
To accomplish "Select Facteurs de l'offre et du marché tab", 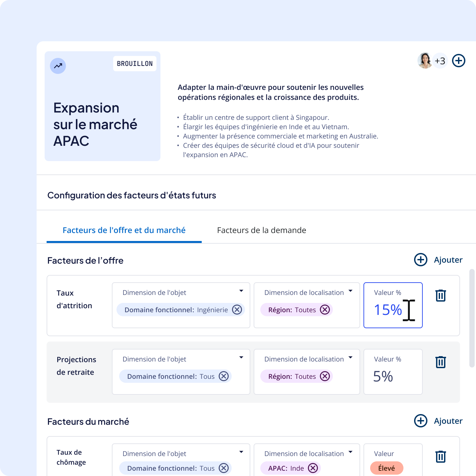I will 124,230.
